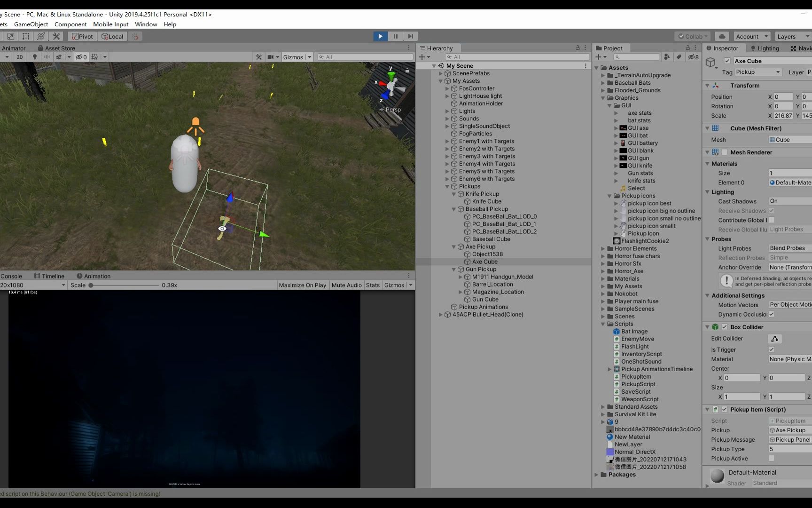The height and width of the screenshot is (508, 812).
Task: Open Unity cloud services via the cloud icon
Action: tap(722, 36)
